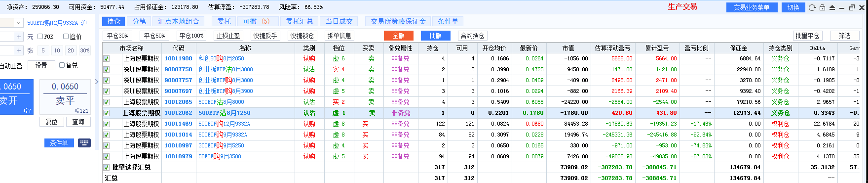Click the orange 全撤 button
868x183 pixels.
[399, 36]
